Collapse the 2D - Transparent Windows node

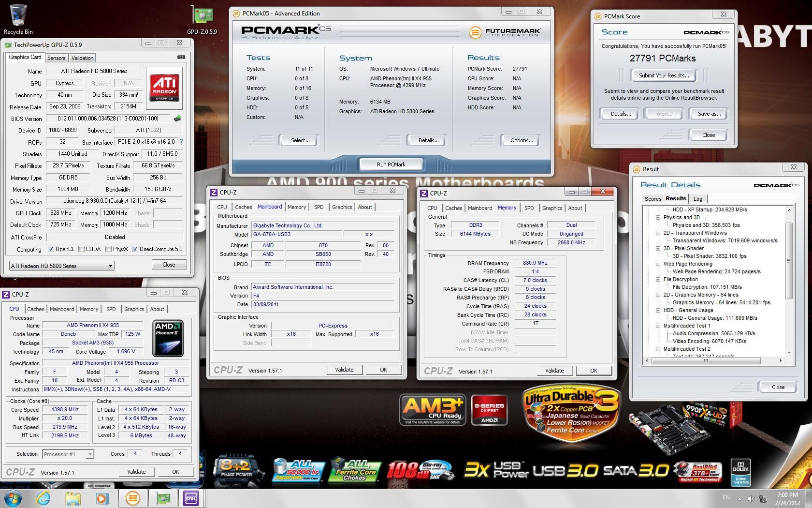[x=658, y=233]
